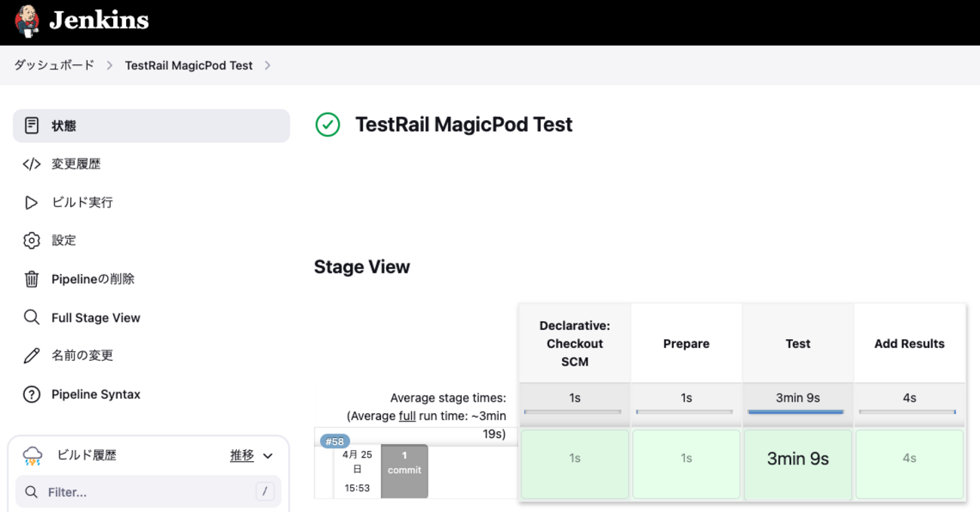The image size is (980, 512).
Task: Open the Prepare 1s stage cell for #58
Action: click(687, 464)
